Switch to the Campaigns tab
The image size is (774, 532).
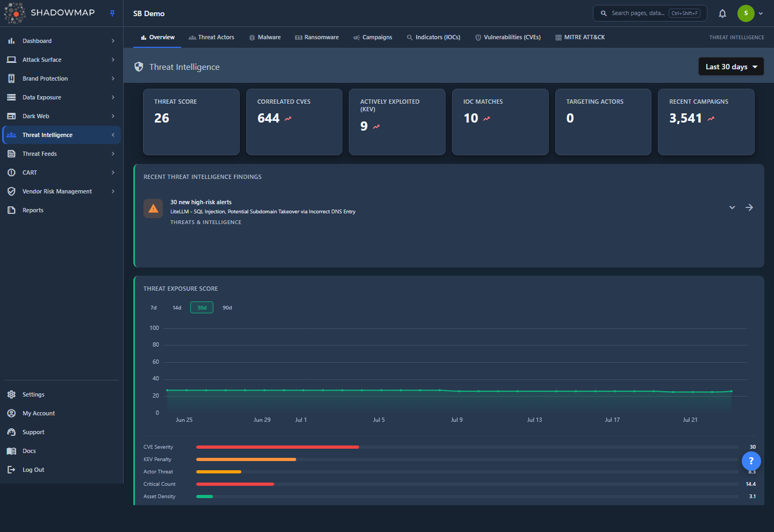372,37
